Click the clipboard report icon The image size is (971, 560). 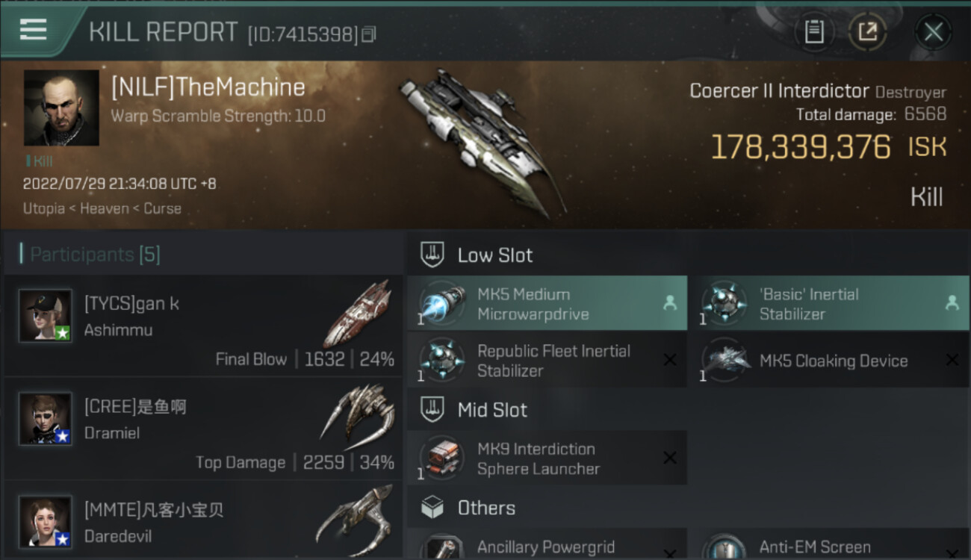click(x=814, y=31)
